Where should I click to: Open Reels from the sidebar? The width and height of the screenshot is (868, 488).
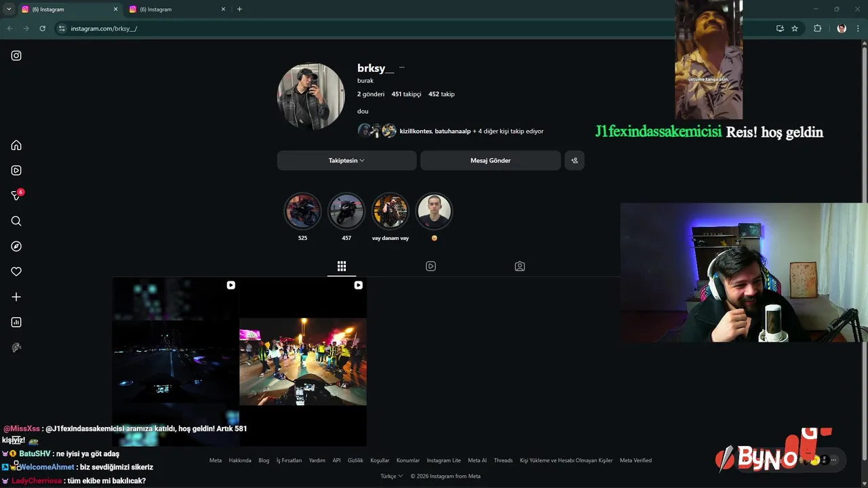coord(16,171)
